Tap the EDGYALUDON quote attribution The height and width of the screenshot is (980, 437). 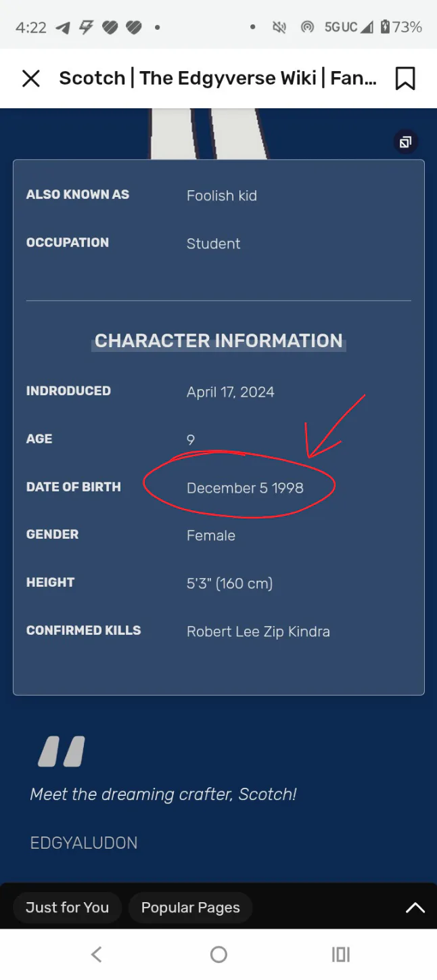84,843
